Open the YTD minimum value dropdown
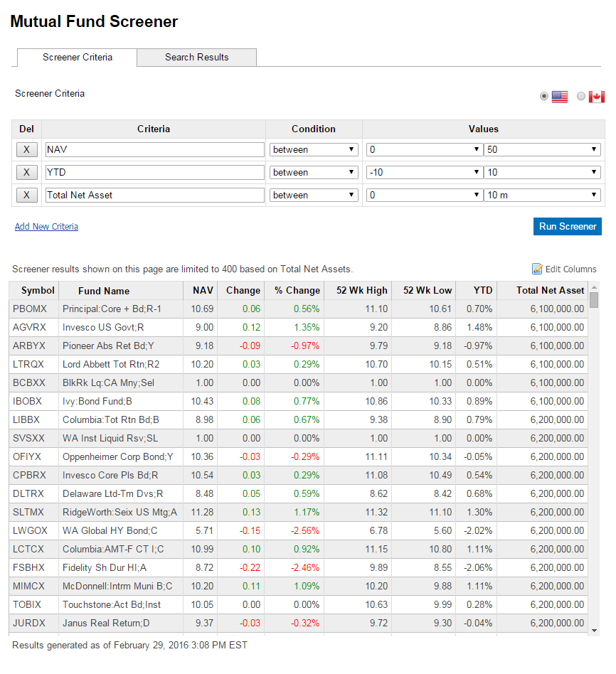The height and width of the screenshot is (674, 616). point(424,172)
